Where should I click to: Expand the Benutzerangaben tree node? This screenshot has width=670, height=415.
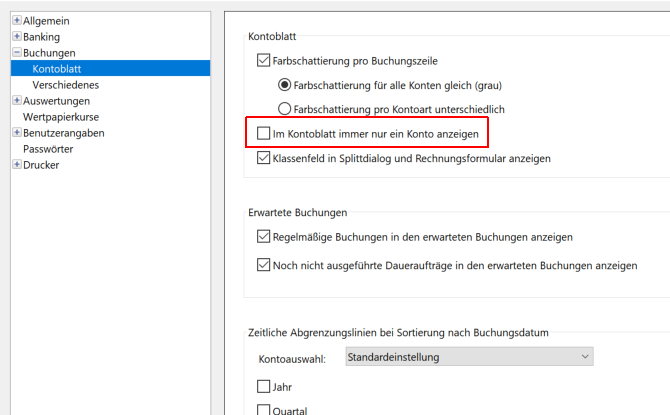[17, 132]
